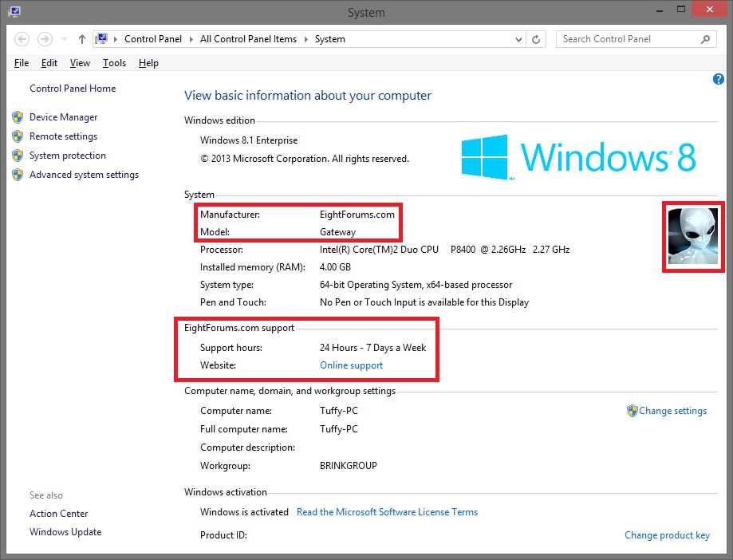
Task: Open Device Manager link
Action: (64, 117)
